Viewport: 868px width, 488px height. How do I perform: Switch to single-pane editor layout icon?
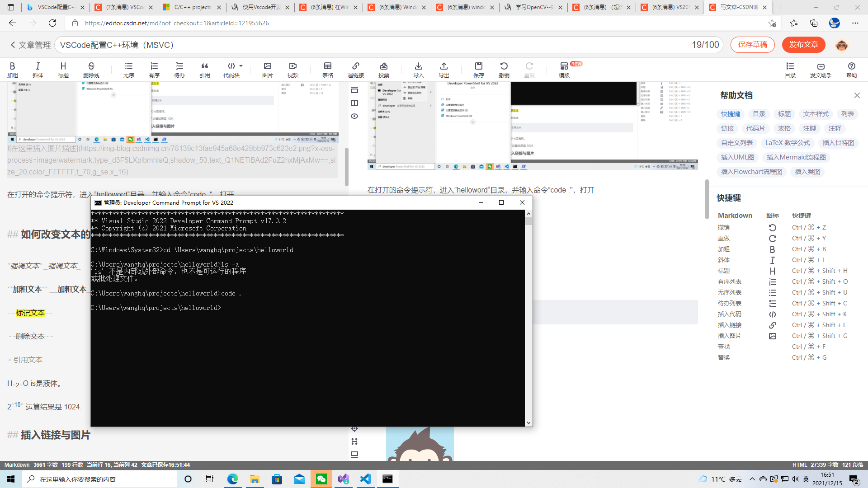pyautogui.click(x=354, y=90)
